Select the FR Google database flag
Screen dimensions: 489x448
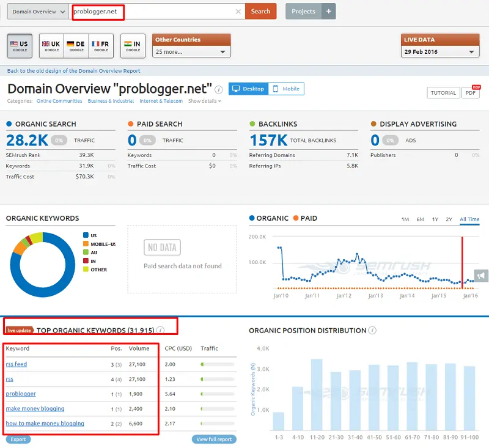click(x=101, y=46)
